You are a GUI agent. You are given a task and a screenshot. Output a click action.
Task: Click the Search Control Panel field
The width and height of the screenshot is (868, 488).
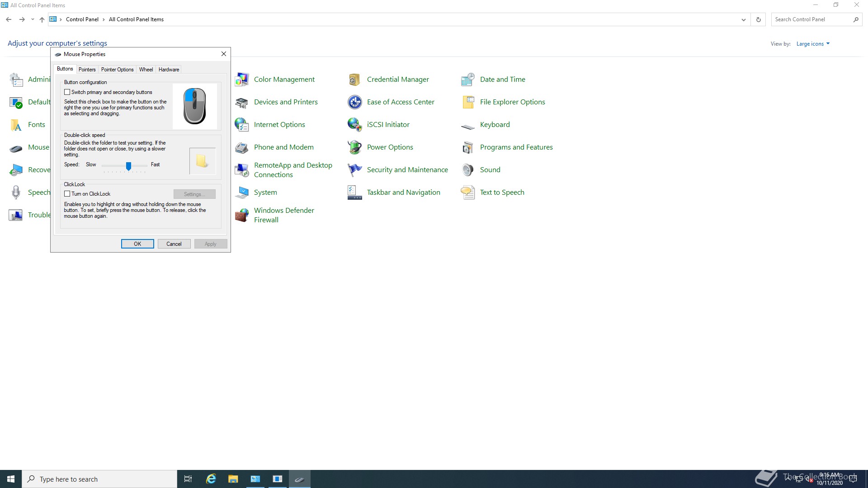point(811,19)
